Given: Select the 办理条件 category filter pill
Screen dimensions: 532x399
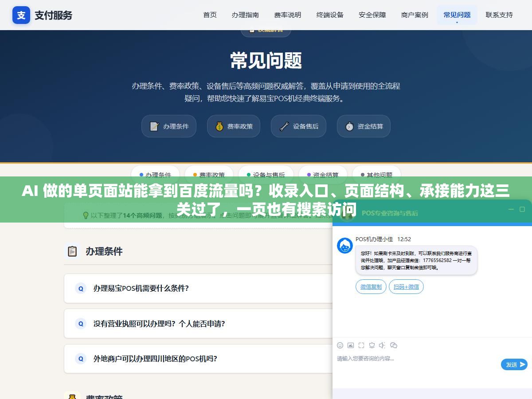Looking at the screenshot, I should point(155,175).
